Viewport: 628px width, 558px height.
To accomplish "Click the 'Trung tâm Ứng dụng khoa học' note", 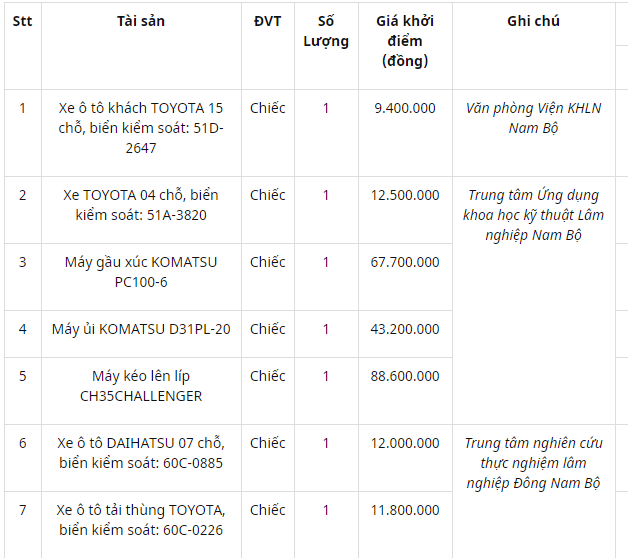I will click(533, 215).
